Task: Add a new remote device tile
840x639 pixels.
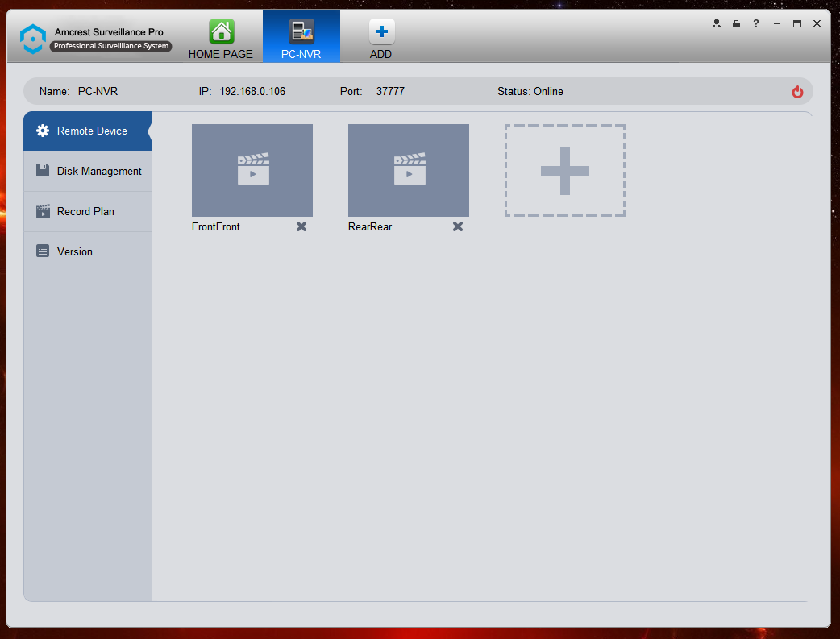Action: (565, 170)
